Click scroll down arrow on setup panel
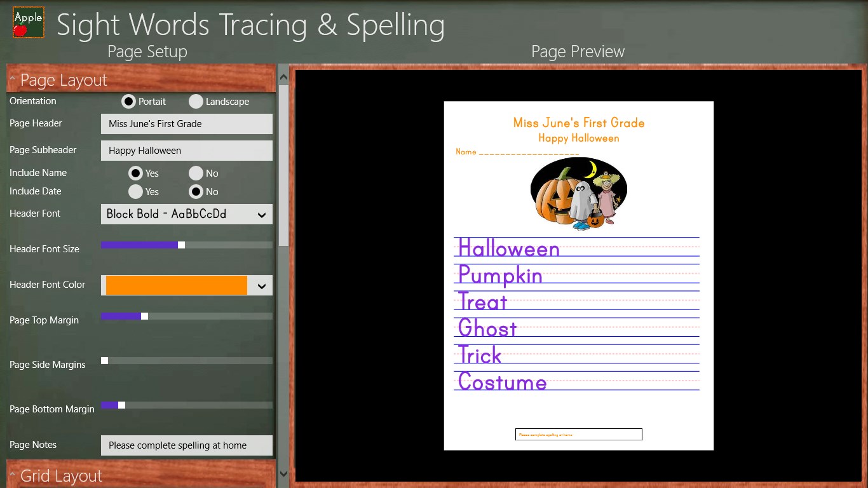The height and width of the screenshot is (488, 868). 283,474
